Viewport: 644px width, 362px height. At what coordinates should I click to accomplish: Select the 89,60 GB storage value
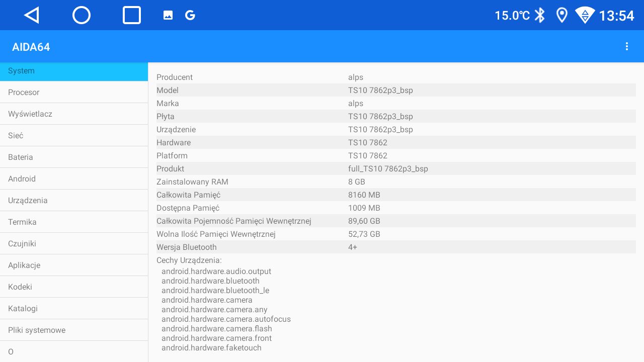[x=364, y=221]
